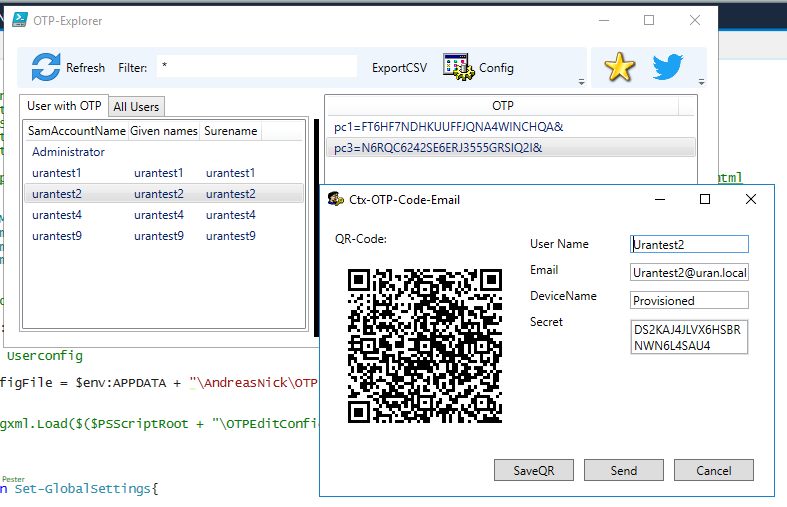
Task: Expand the main toolbar overflow arrow
Action: pos(581,82)
